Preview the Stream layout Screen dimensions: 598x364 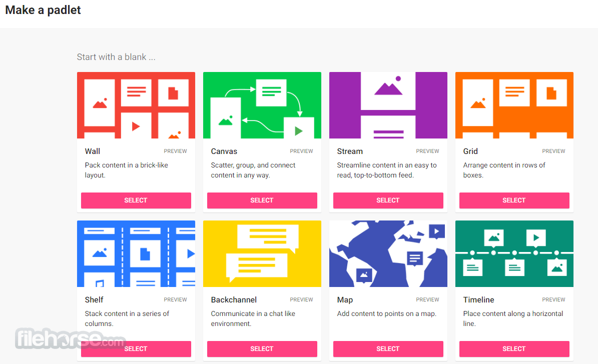point(427,151)
